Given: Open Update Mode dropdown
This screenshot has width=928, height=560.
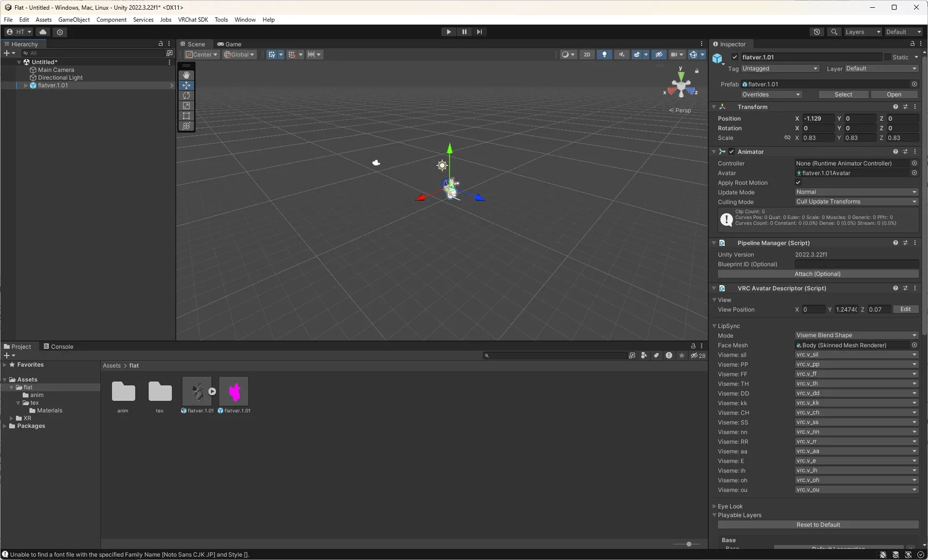Looking at the screenshot, I should click(x=856, y=192).
